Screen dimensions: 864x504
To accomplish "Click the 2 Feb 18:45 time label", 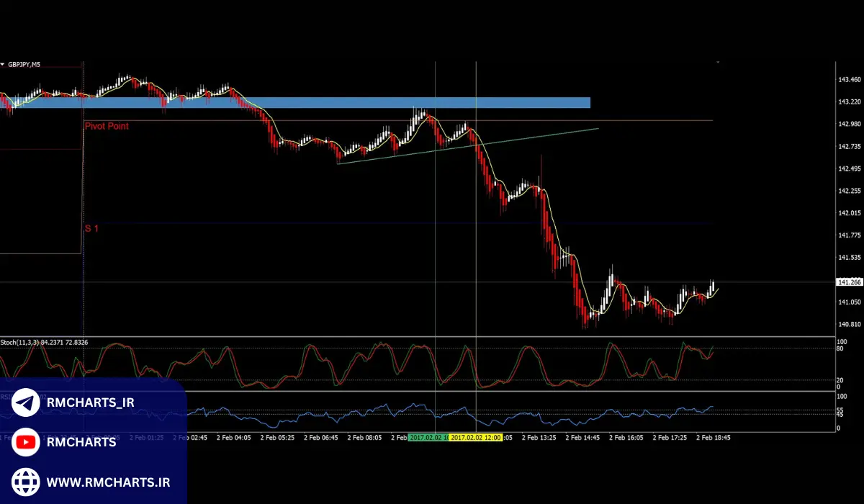I will (x=713, y=437).
